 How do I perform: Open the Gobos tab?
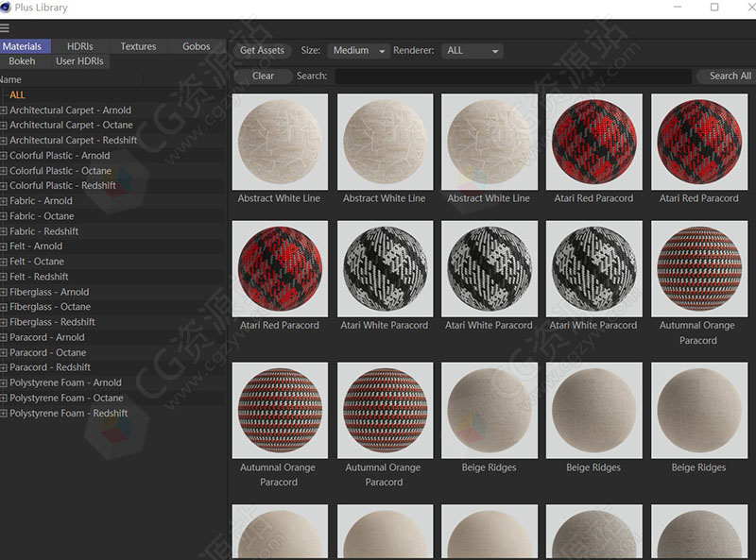(197, 46)
